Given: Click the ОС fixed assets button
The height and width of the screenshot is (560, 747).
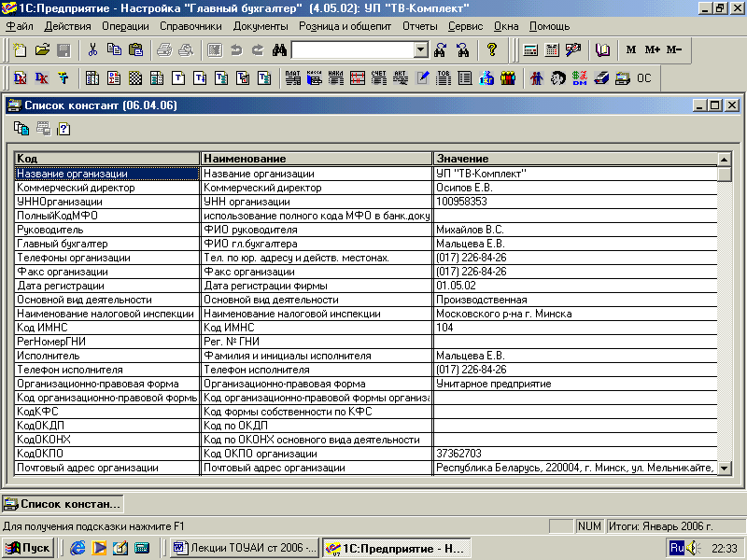Looking at the screenshot, I should pos(644,78).
